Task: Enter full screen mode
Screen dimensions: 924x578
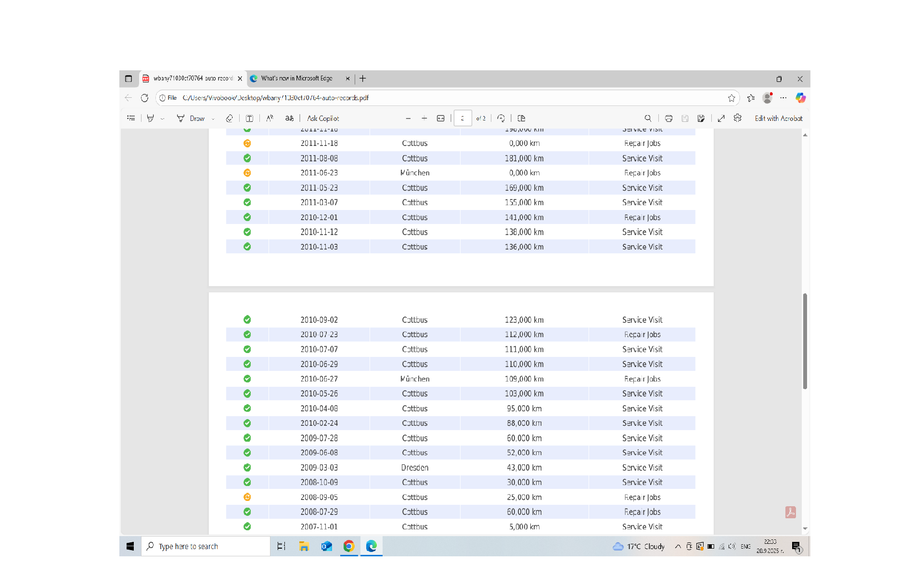Action: coord(721,118)
